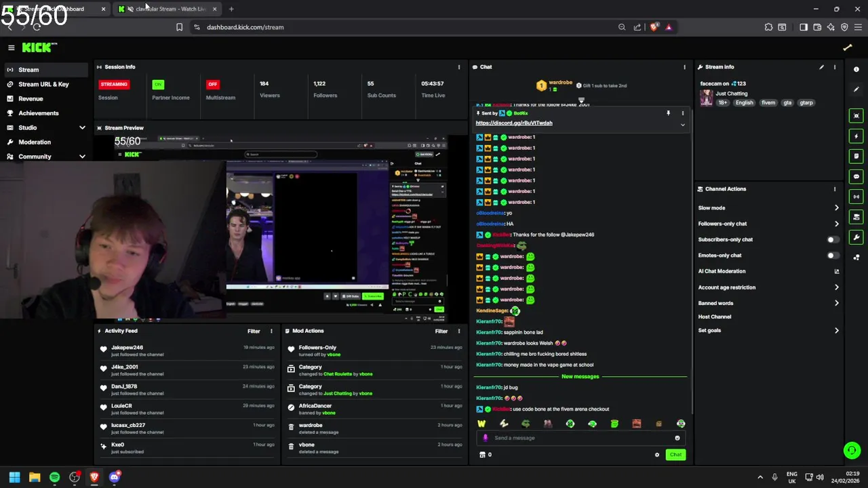The image size is (868, 488).
Task: Edit stream info with the pencil icon
Action: click(821, 67)
